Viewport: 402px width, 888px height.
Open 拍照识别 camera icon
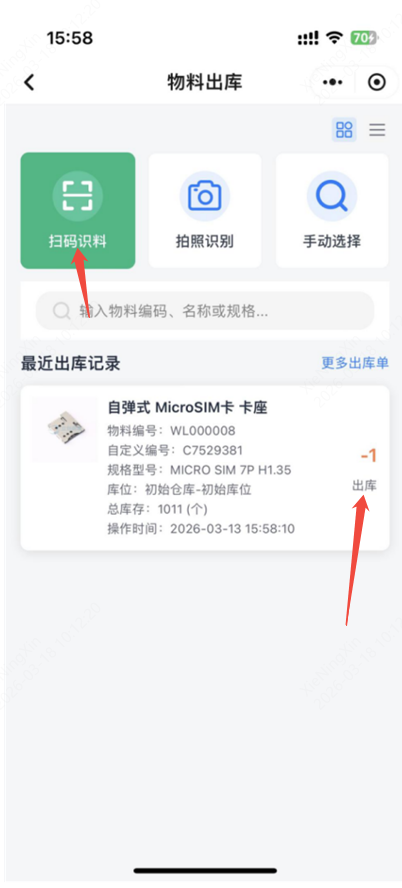pyautogui.click(x=205, y=197)
